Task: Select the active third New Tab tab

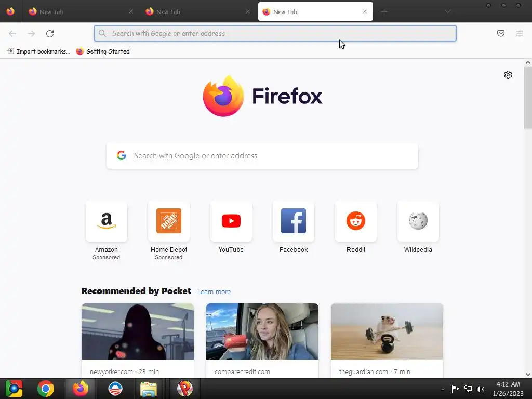Action: [315, 11]
